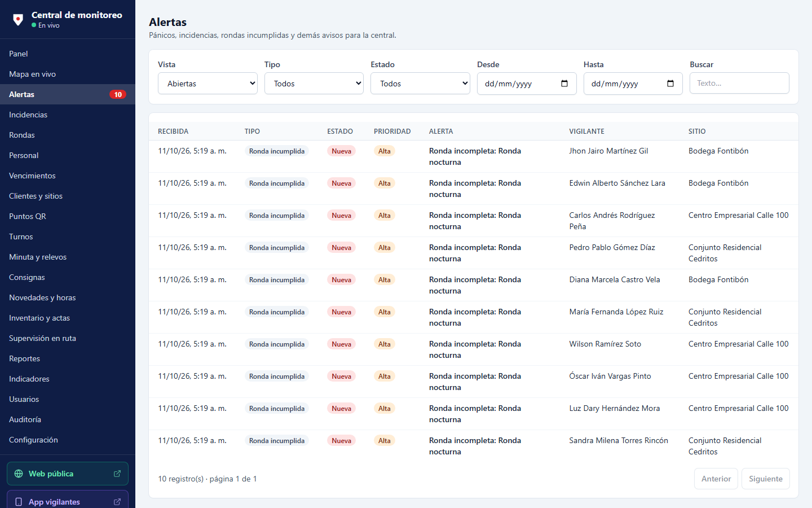Go to Supervisión en ruta
812x508 pixels.
(68, 338)
